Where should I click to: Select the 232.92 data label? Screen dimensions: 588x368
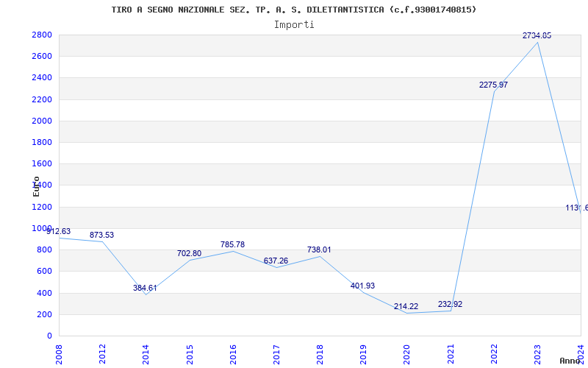pyautogui.click(x=450, y=304)
